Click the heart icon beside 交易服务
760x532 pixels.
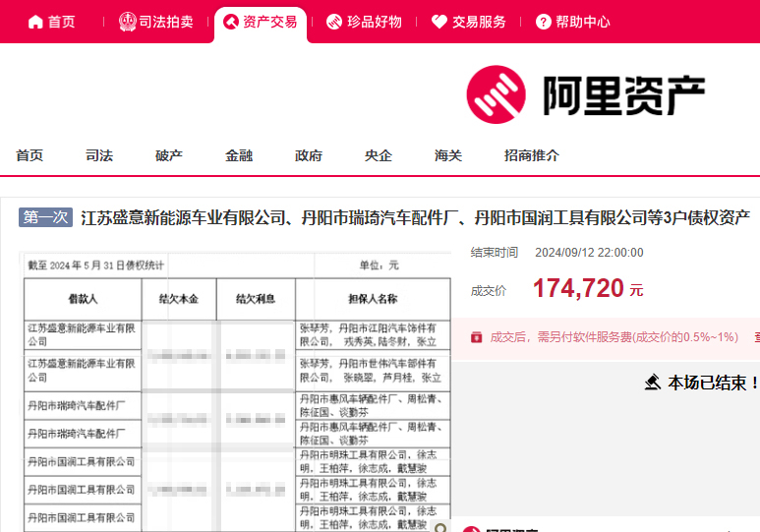click(x=438, y=22)
